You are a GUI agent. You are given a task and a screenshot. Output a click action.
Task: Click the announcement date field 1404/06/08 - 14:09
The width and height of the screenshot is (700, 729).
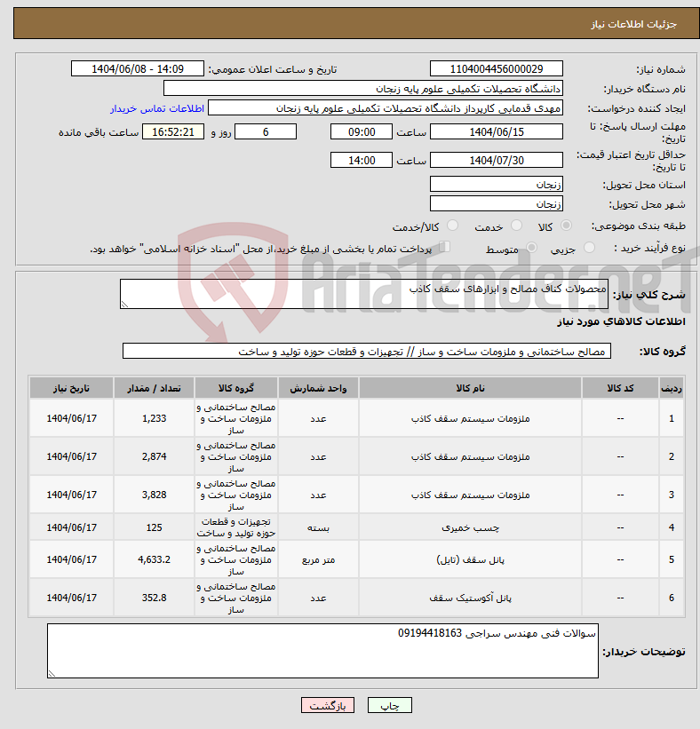point(137,68)
